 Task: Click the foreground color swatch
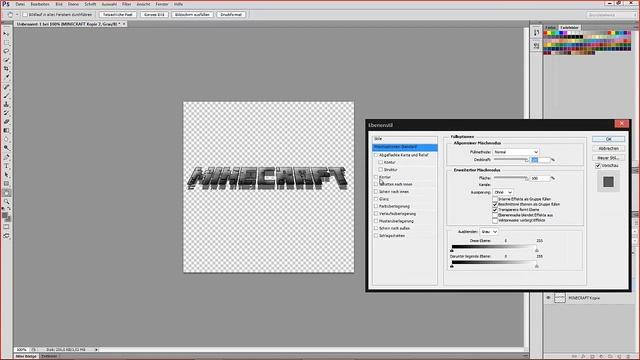click(4, 215)
